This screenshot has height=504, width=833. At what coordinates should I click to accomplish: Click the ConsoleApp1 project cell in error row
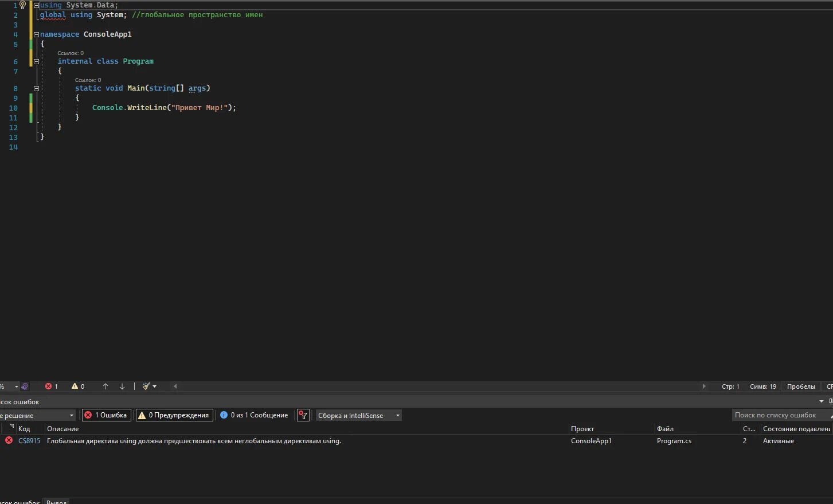click(x=591, y=441)
